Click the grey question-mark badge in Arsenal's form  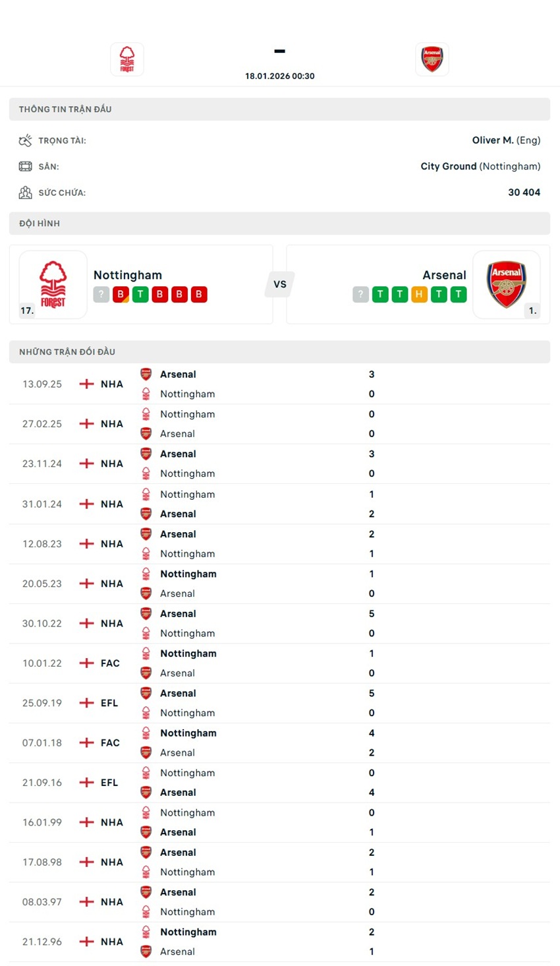coord(360,295)
